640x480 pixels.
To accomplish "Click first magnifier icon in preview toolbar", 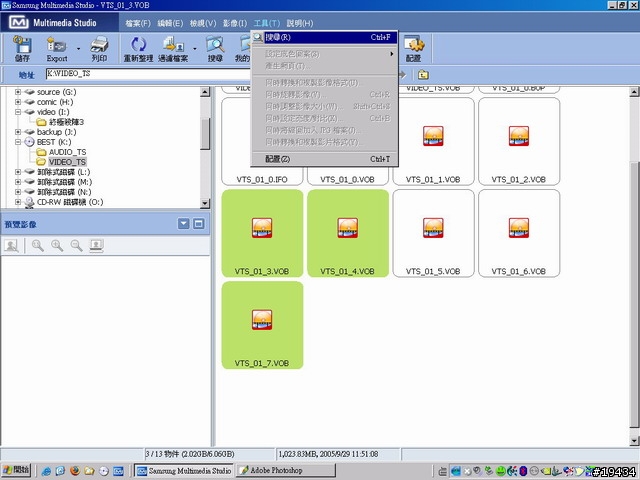I will pos(38,245).
